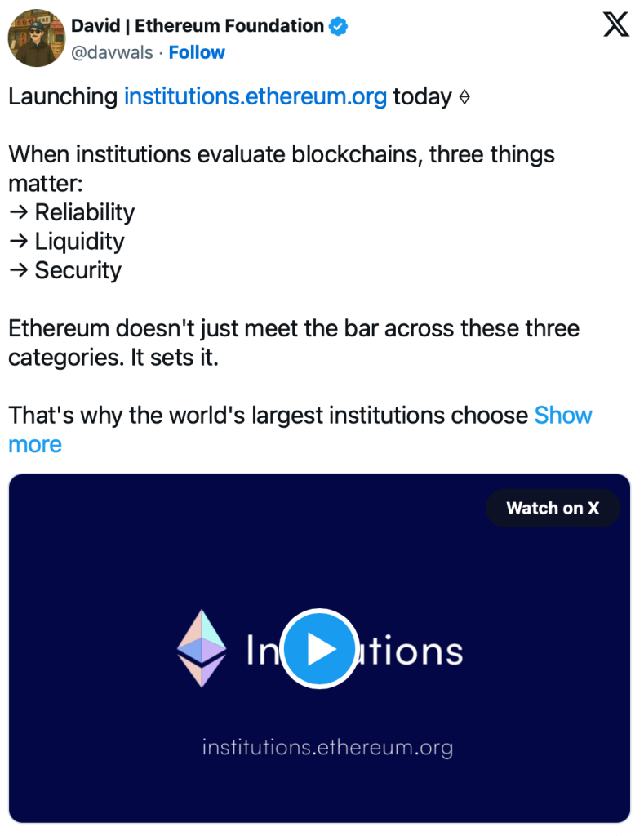The height and width of the screenshot is (836, 644).
Task: Open the institutions.ethereum.org link in the tweet text
Action: coord(255,96)
